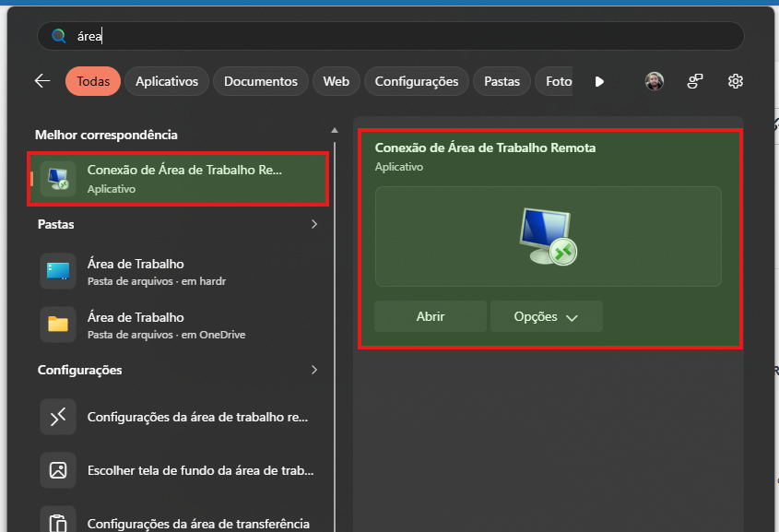Open remote desktop settings result
Viewport: 779px width, 532px height.
point(179,417)
